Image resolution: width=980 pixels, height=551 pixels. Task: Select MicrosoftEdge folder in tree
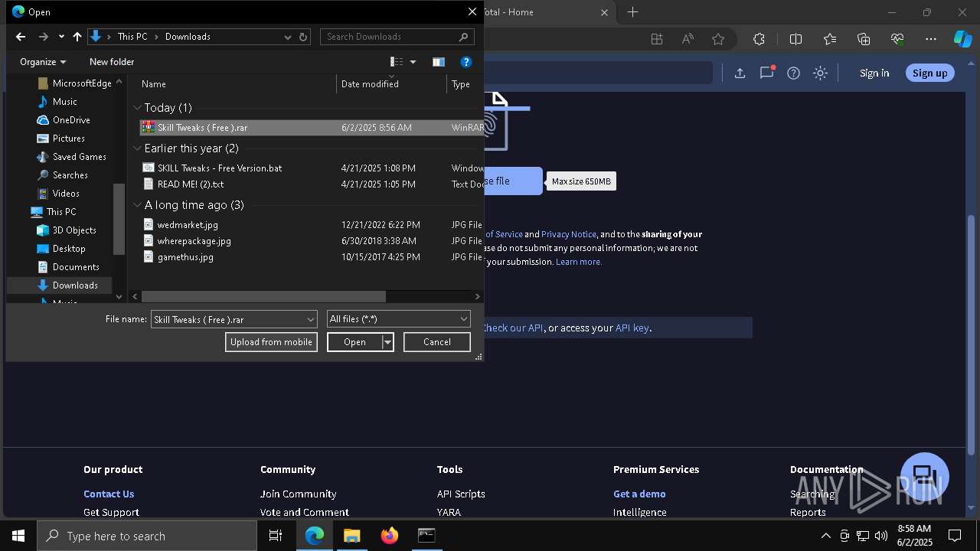74,83
